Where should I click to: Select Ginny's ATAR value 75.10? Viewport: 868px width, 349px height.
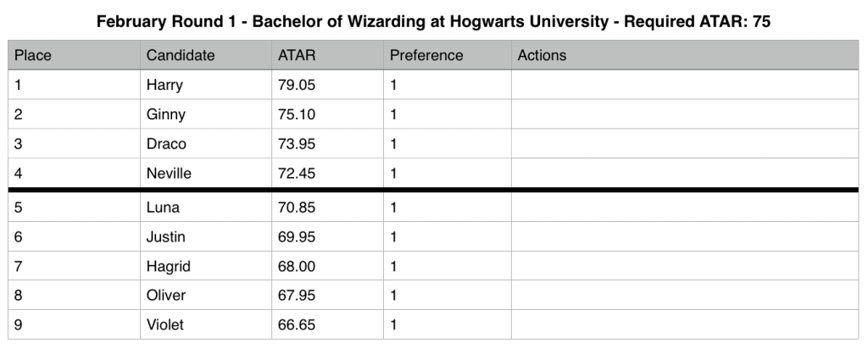pyautogui.click(x=297, y=114)
